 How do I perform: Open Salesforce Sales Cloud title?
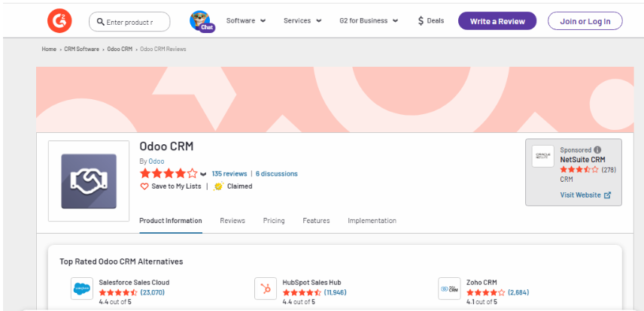(134, 282)
